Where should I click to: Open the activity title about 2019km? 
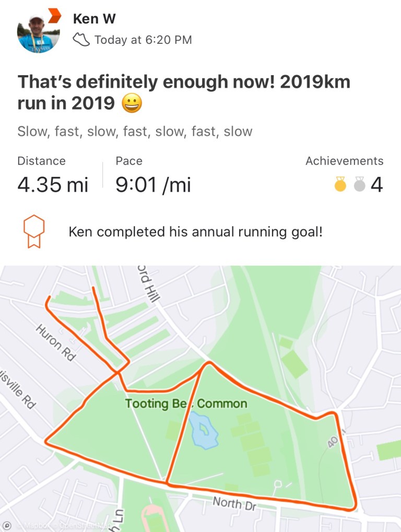point(183,92)
